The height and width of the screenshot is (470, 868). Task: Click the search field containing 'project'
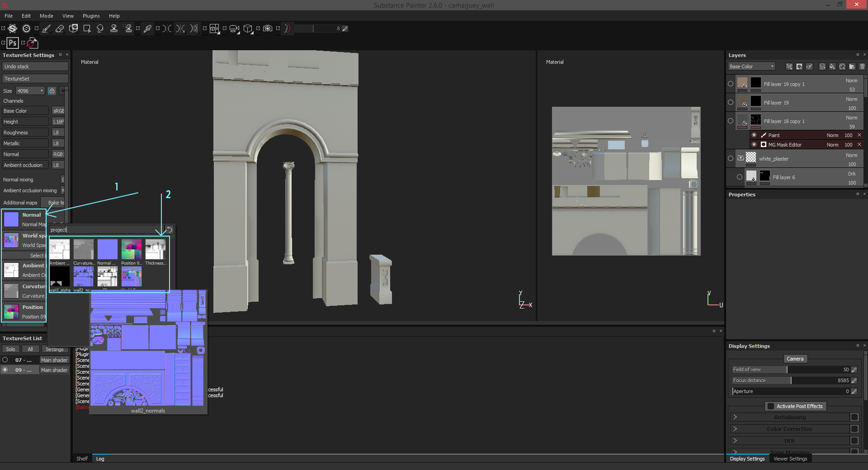106,230
